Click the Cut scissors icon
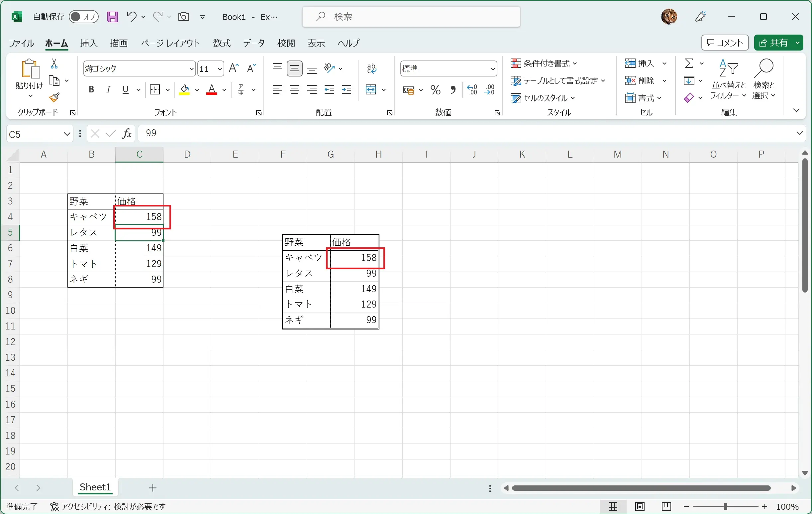Viewport: 812px width, 514px height. 54,64
